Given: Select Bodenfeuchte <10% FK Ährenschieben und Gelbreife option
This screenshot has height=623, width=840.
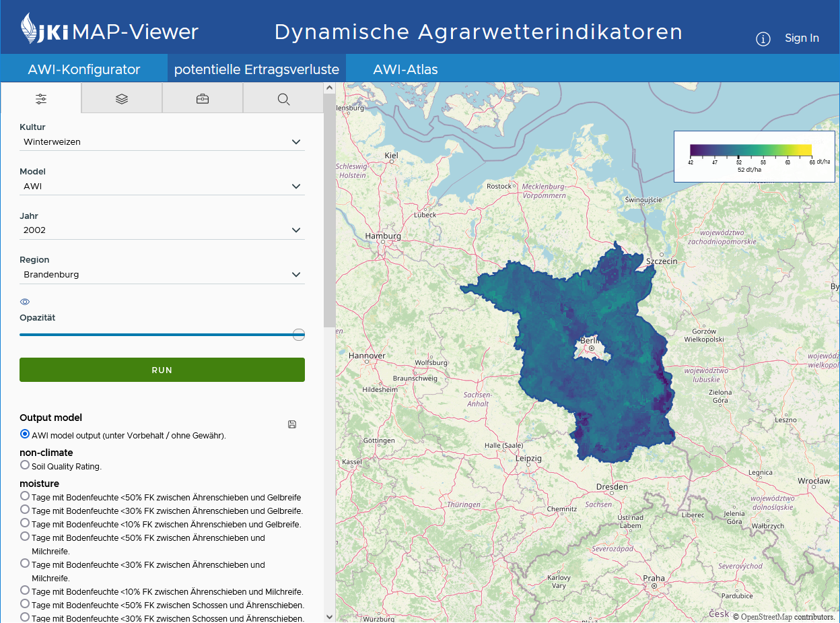Looking at the screenshot, I should click(x=25, y=523).
